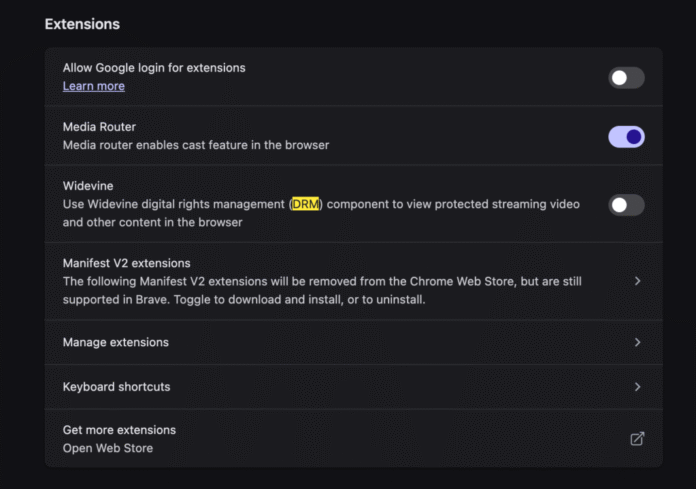
Task: Click the Widevine title text
Action: [88, 186]
